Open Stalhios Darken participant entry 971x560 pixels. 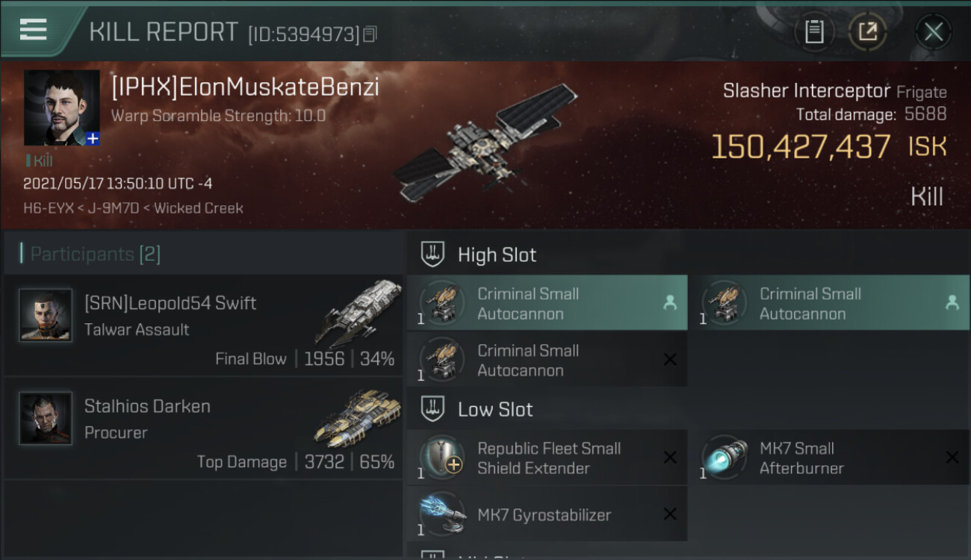pyautogui.click(x=203, y=429)
